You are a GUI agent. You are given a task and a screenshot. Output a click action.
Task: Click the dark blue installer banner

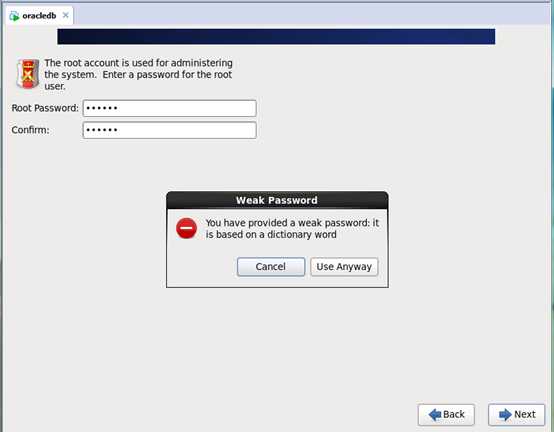click(x=276, y=37)
